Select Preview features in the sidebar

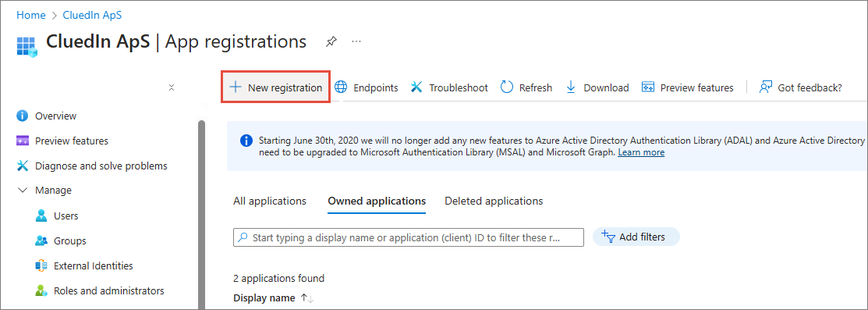pos(72,141)
